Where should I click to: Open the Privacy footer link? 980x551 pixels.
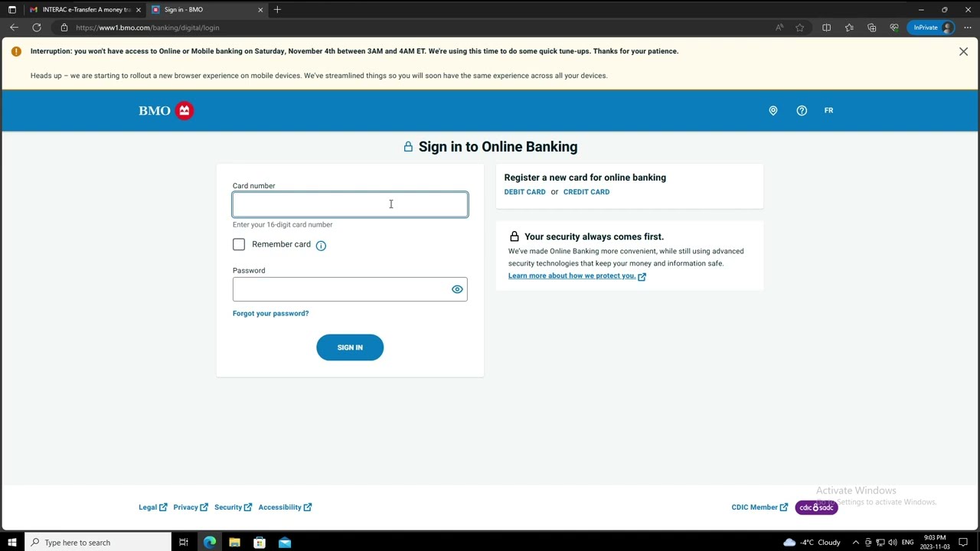[x=191, y=507]
